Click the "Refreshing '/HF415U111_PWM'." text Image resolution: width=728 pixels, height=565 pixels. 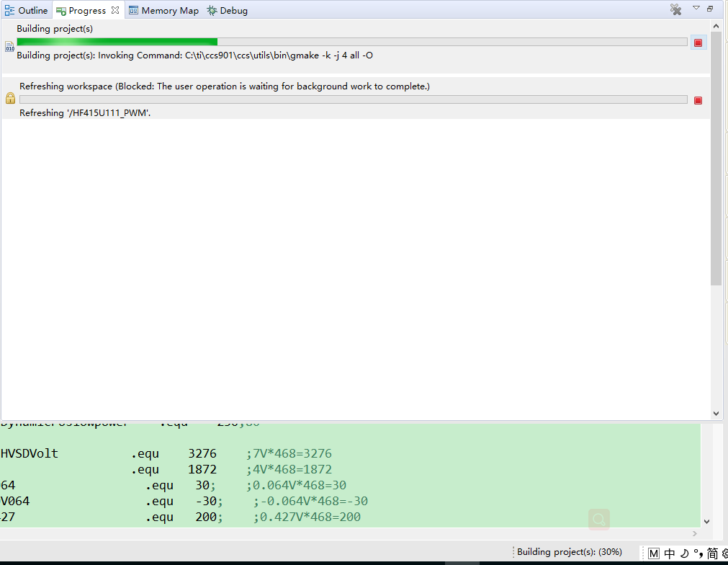[85, 113]
